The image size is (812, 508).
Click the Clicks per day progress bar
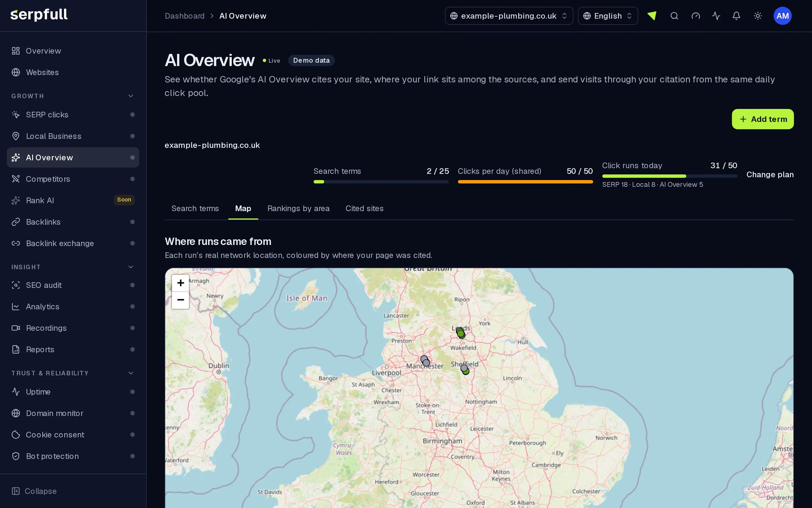point(525,182)
